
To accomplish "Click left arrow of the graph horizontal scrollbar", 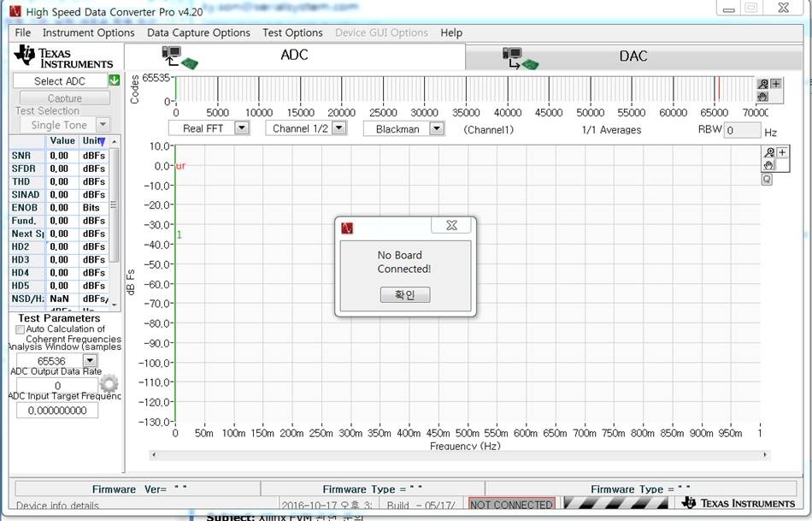I will [154, 454].
